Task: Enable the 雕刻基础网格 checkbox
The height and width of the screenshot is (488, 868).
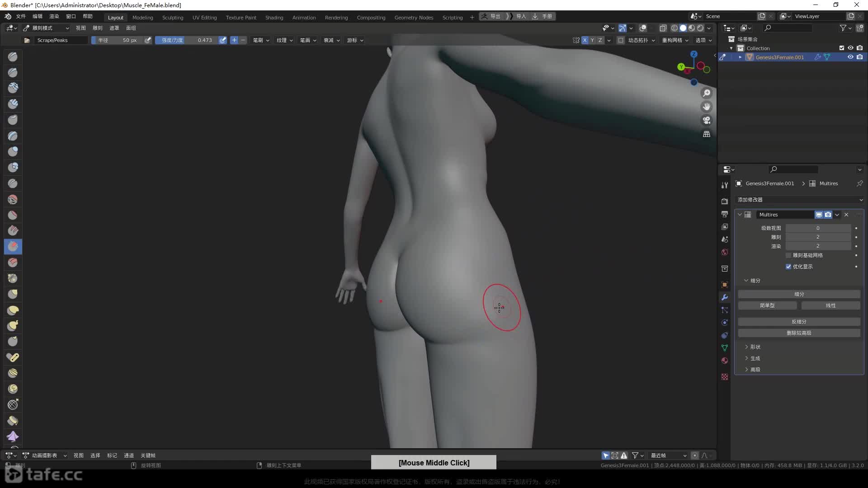Action: [x=788, y=255]
